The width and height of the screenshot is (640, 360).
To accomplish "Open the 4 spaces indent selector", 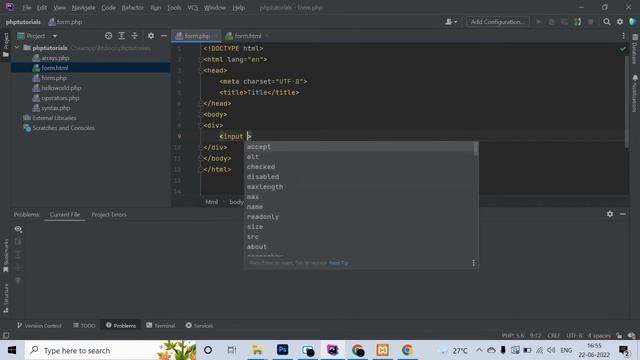I will [x=599, y=336].
